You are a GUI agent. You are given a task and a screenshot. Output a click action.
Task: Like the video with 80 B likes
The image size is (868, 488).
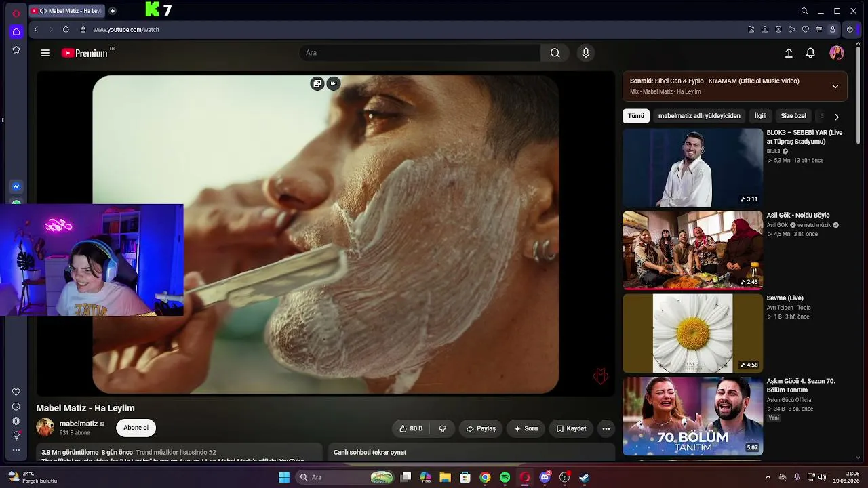tap(411, 428)
